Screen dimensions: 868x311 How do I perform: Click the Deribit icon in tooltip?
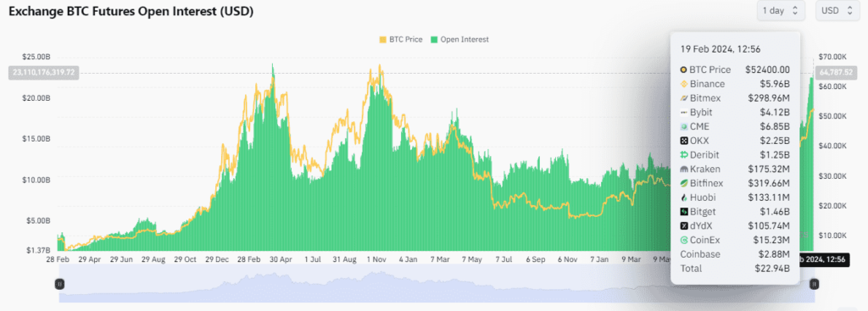[684, 155]
